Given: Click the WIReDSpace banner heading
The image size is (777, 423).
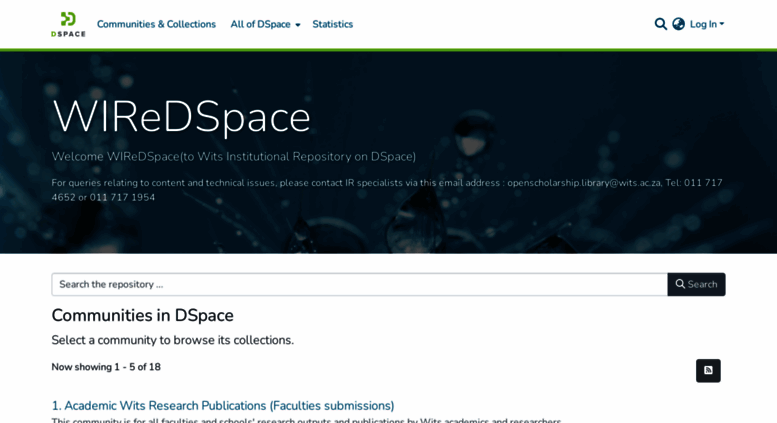Looking at the screenshot, I should (x=181, y=116).
